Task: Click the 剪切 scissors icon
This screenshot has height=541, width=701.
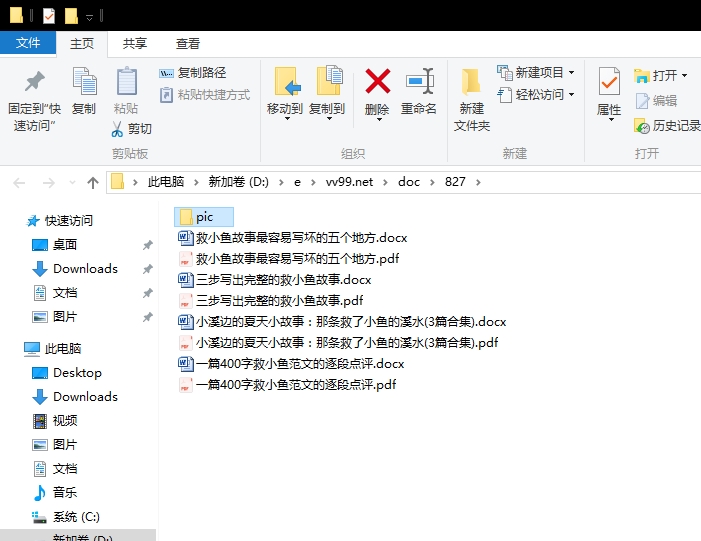Action: click(117, 129)
